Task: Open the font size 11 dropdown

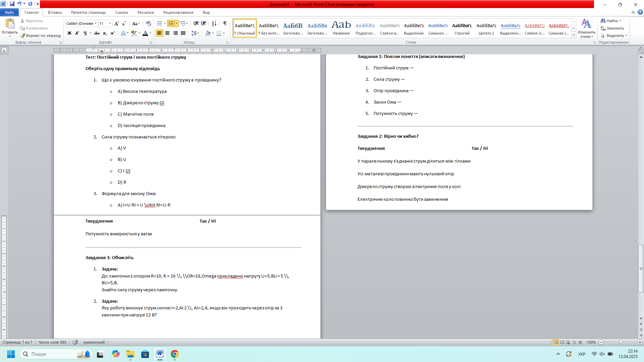Action: coord(110,23)
